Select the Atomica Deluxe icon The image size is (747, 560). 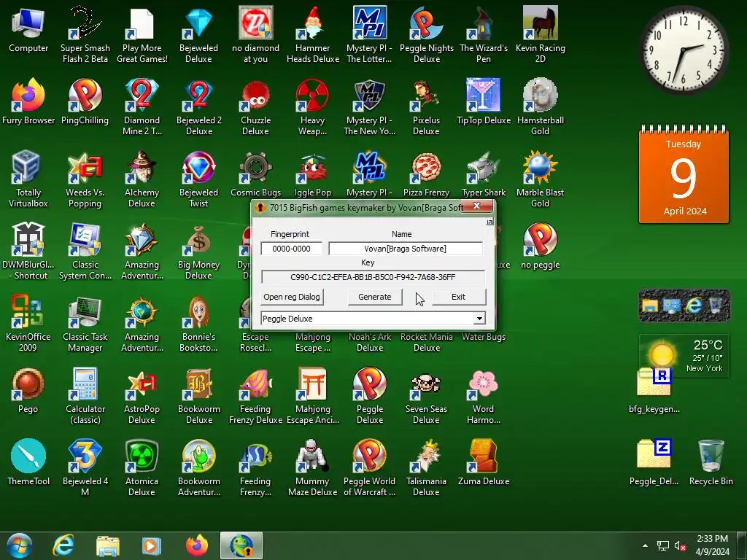(x=142, y=468)
